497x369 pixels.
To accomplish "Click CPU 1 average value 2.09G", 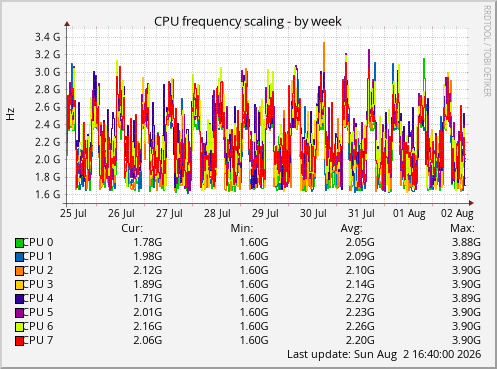I will click(360, 256).
